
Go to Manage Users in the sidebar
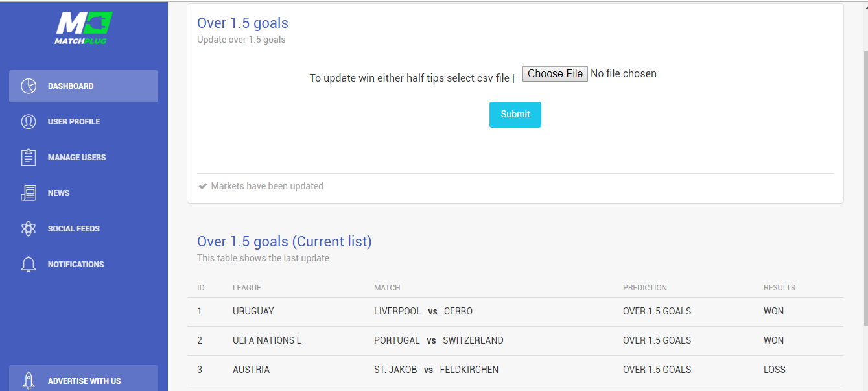(84, 158)
